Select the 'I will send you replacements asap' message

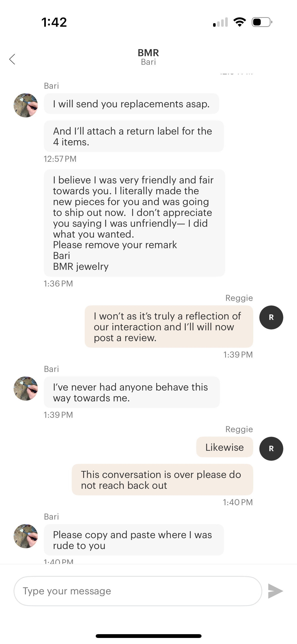coord(131,104)
